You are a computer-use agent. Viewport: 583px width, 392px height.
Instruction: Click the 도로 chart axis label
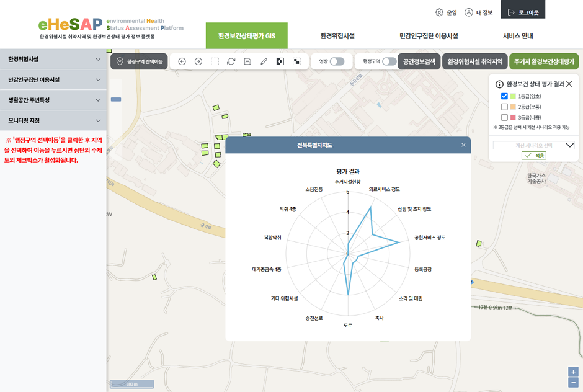click(x=348, y=326)
